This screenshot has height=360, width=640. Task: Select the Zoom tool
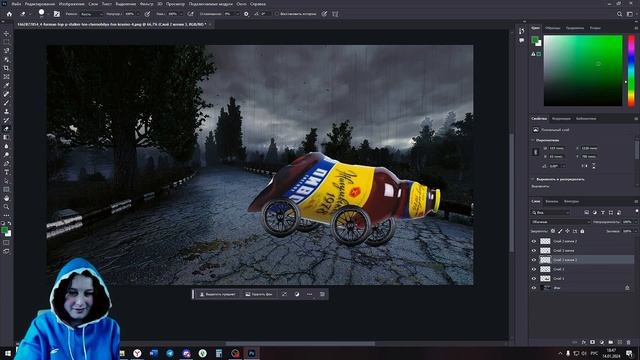pos(7,207)
